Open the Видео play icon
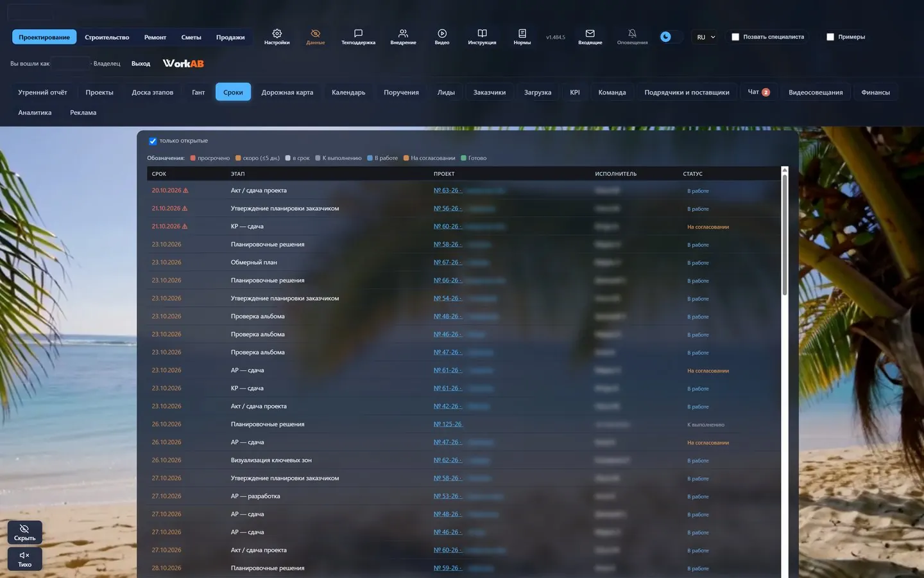 [442, 33]
